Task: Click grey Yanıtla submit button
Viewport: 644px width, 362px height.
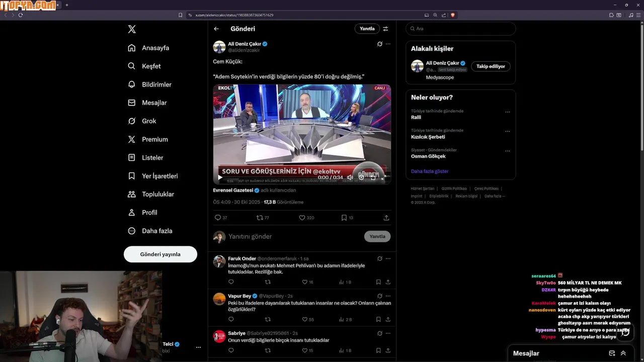Action: point(377,236)
